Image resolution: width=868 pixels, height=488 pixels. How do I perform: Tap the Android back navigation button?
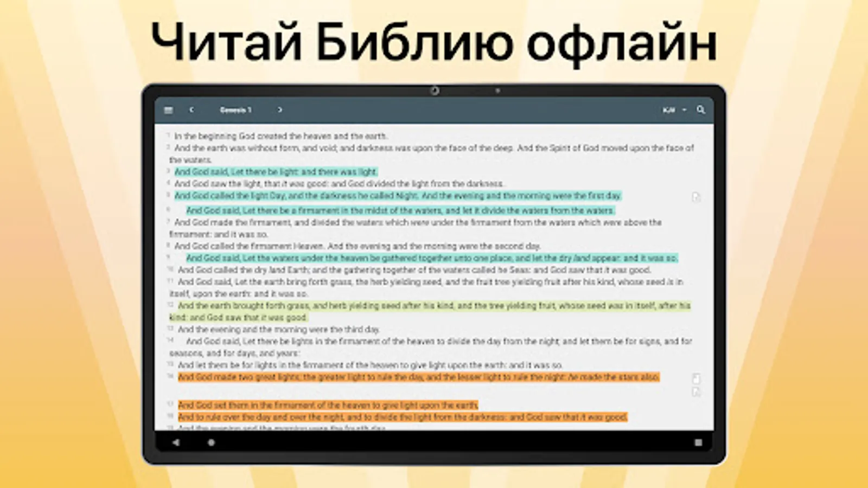(x=176, y=442)
